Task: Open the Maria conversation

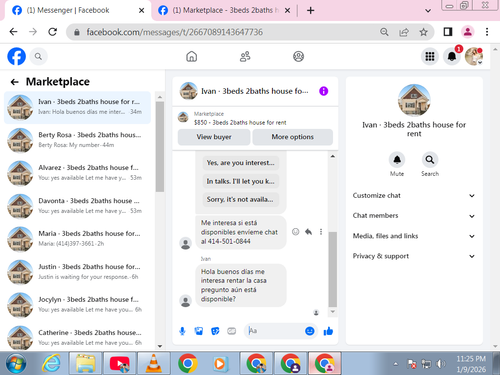Action: coord(77,239)
